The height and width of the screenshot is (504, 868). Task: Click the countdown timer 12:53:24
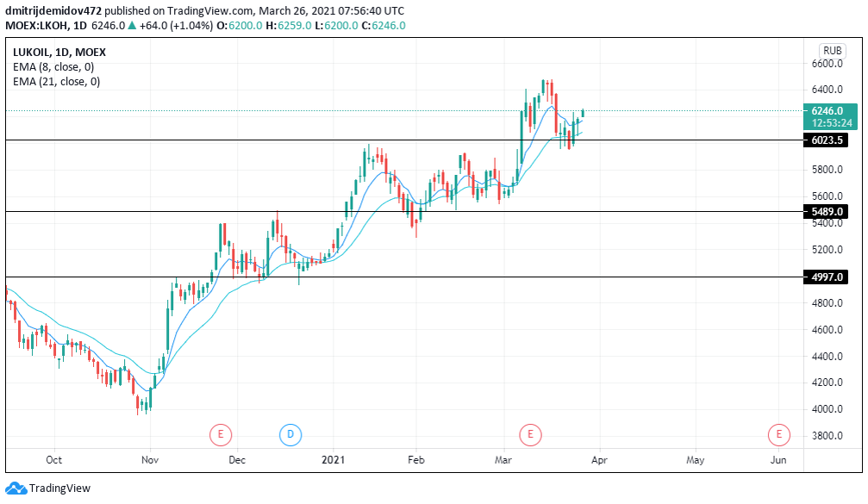point(832,123)
